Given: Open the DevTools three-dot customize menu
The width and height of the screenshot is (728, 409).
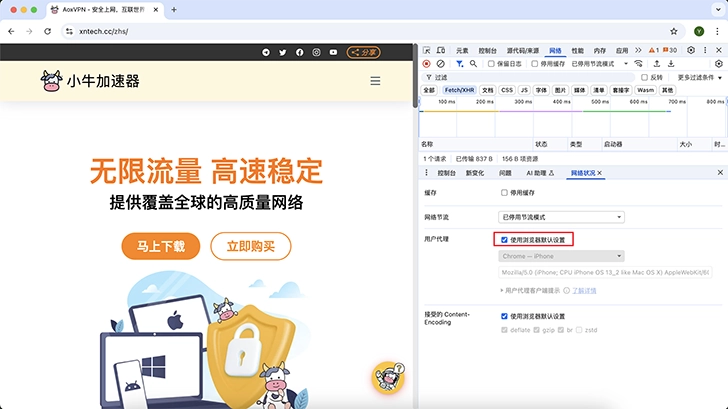Looking at the screenshot, I should 705,50.
